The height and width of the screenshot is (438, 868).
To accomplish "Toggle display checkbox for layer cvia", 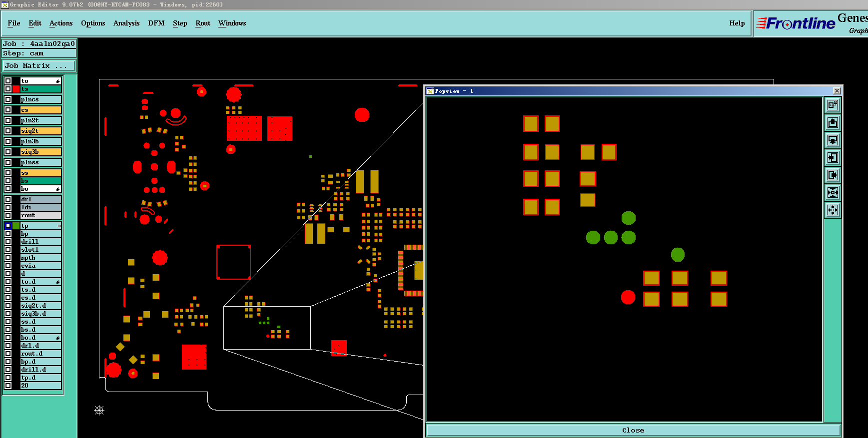I will (8, 266).
